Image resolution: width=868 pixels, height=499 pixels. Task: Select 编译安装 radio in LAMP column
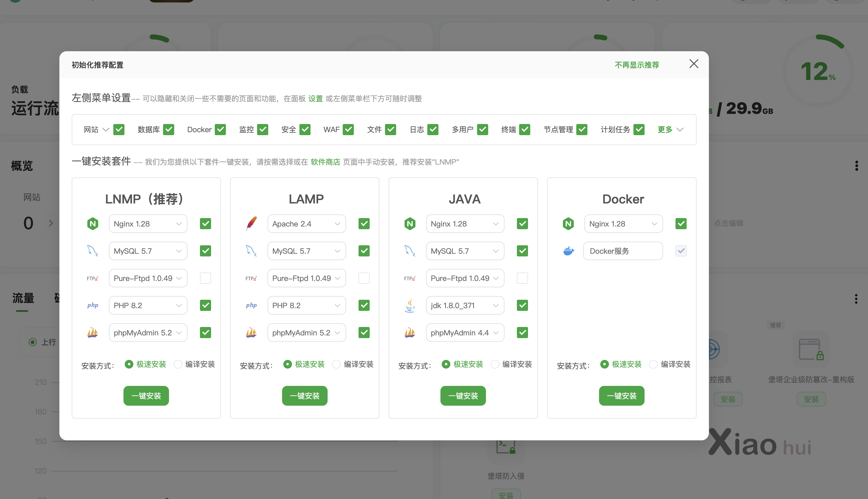click(x=336, y=364)
